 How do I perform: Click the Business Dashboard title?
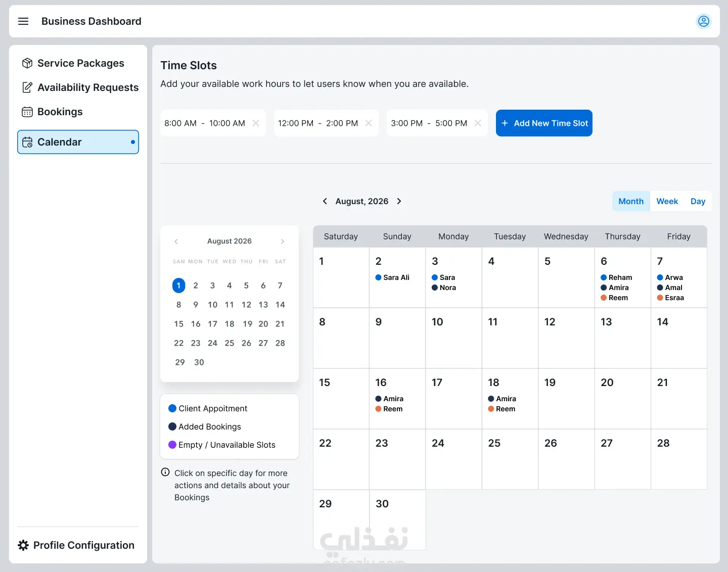pos(92,21)
